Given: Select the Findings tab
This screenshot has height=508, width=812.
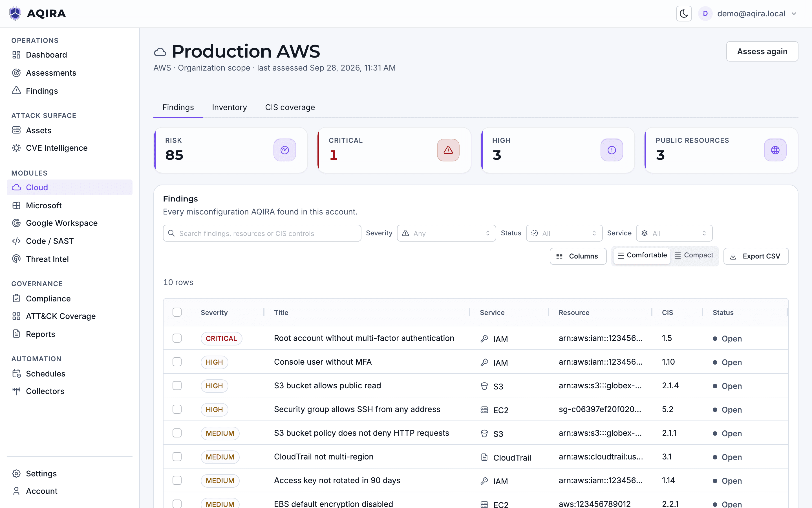Looking at the screenshot, I should (178, 107).
